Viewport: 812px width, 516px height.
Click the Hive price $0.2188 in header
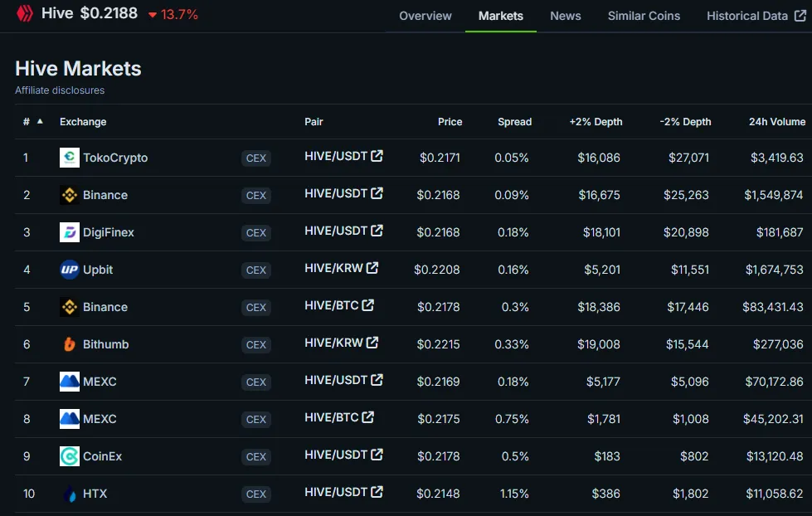pyautogui.click(x=109, y=13)
